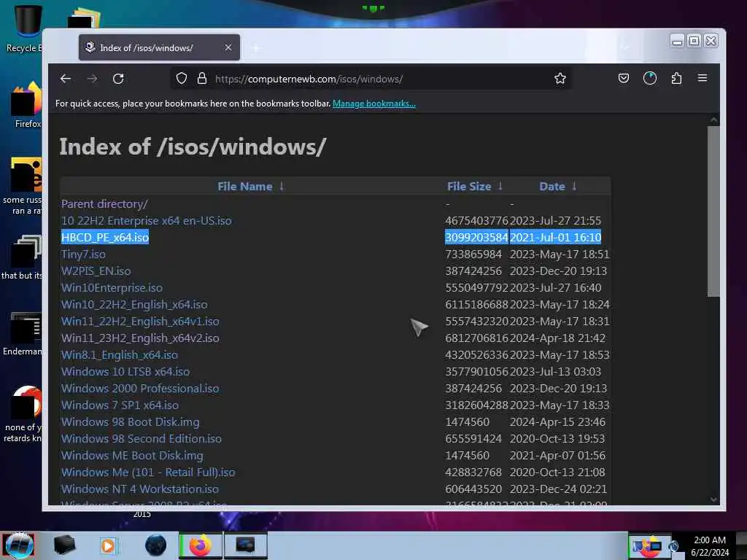Open the dark globe taskbar icon
Viewport: 747px width, 560px height.
pos(156,545)
